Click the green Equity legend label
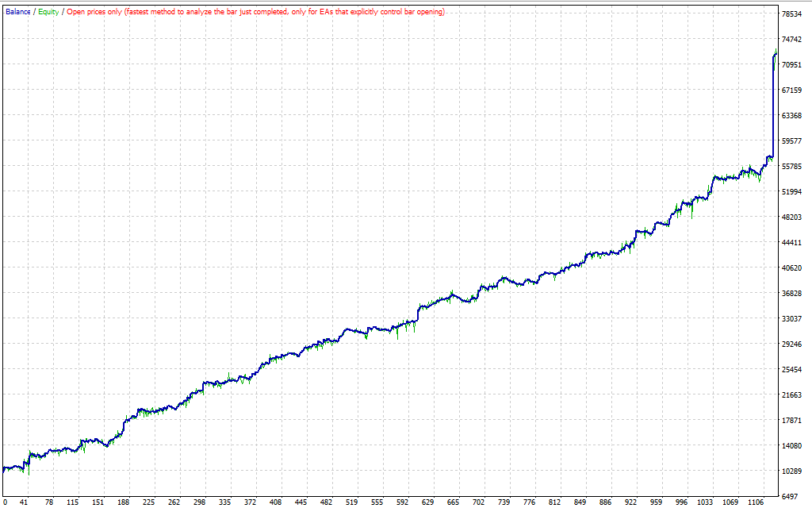This screenshot has width=812, height=508. click(x=49, y=12)
